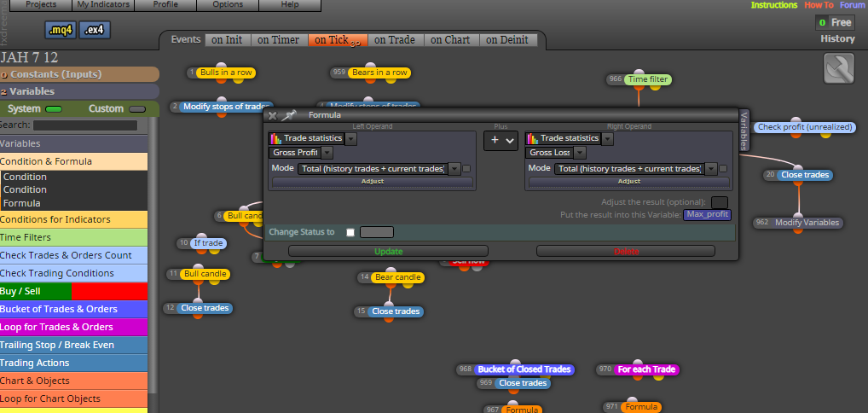This screenshot has height=413, width=868.
Task: Switch to the 'on Timer' event tab
Action: (x=279, y=40)
